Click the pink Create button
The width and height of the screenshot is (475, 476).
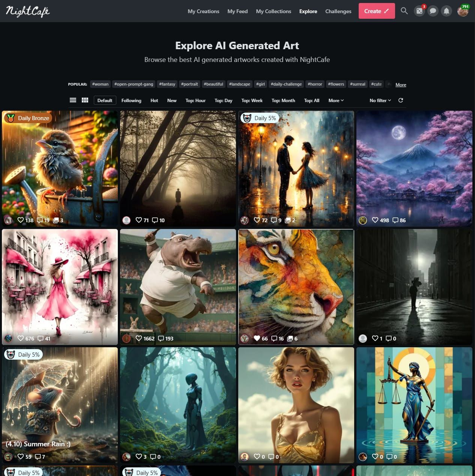pos(376,11)
